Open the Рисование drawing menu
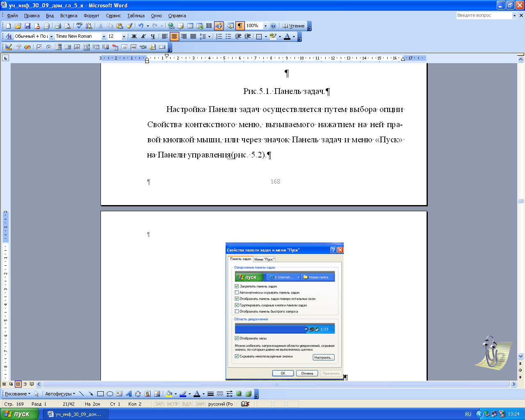 click(18, 394)
